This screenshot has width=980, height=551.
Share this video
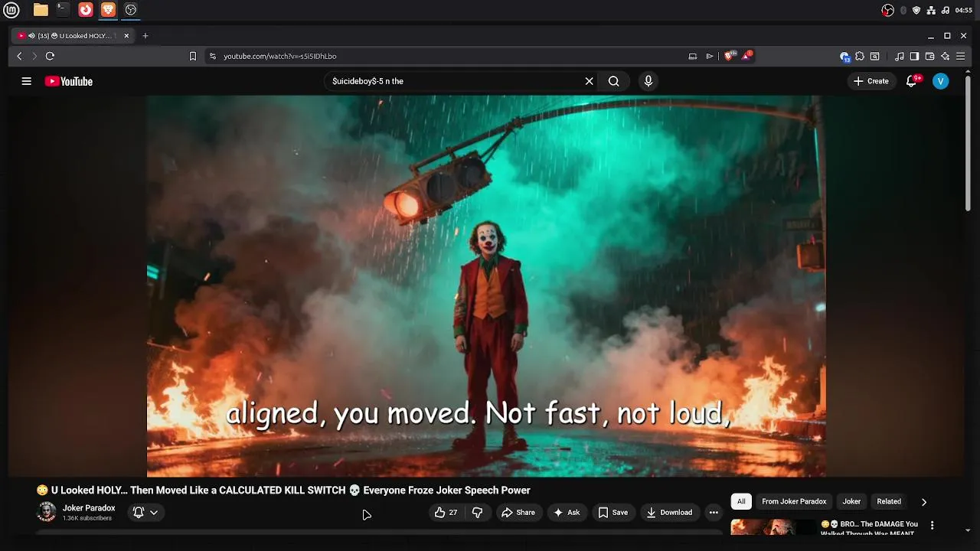(x=518, y=513)
